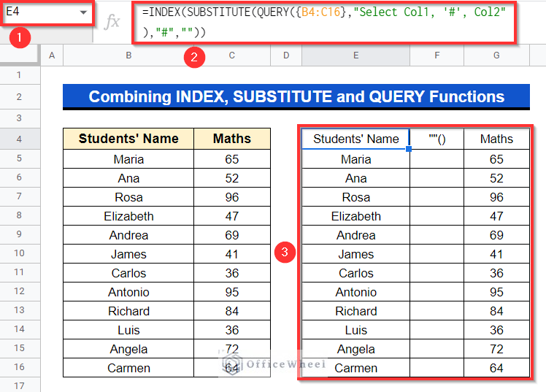The width and height of the screenshot is (546, 392).
Task: Click the Name Box showing E4
Action: (x=47, y=12)
